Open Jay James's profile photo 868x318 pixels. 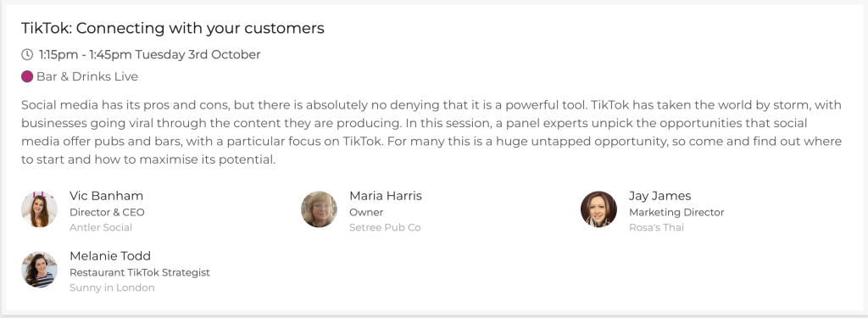click(598, 209)
